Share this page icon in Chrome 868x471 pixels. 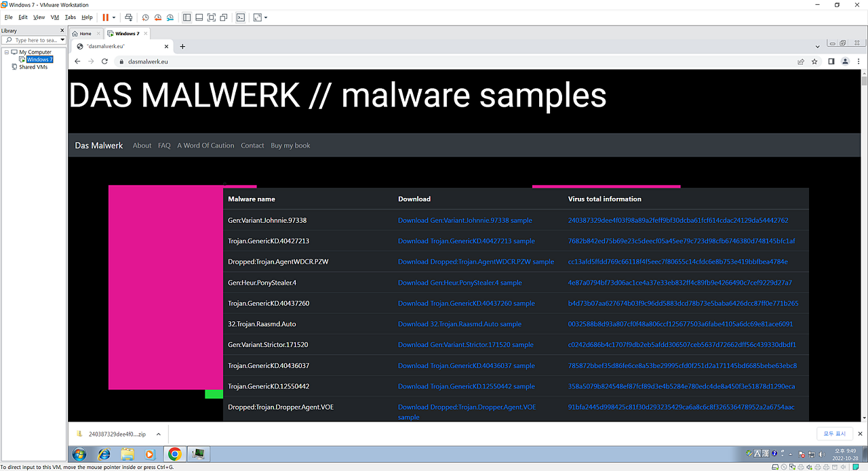click(x=801, y=61)
